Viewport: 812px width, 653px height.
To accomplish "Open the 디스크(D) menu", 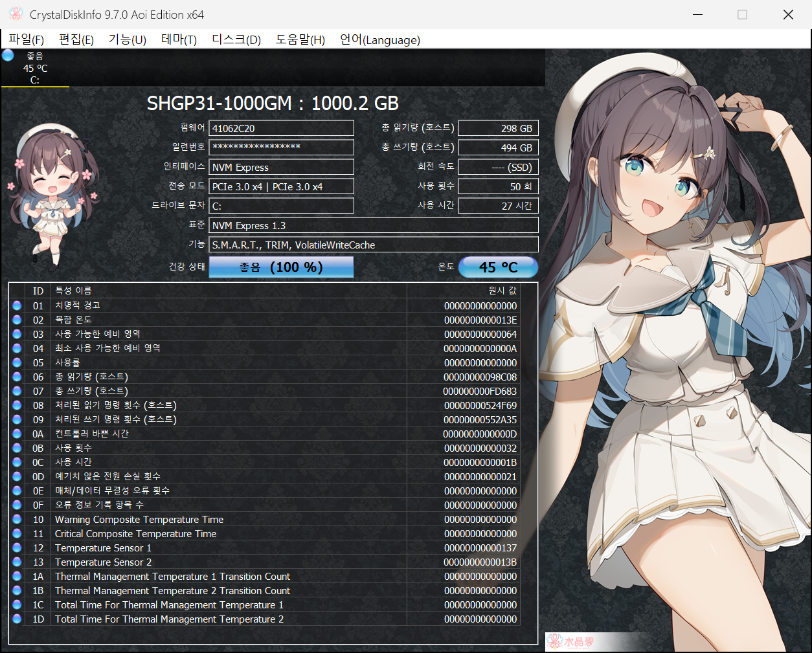I will point(236,39).
